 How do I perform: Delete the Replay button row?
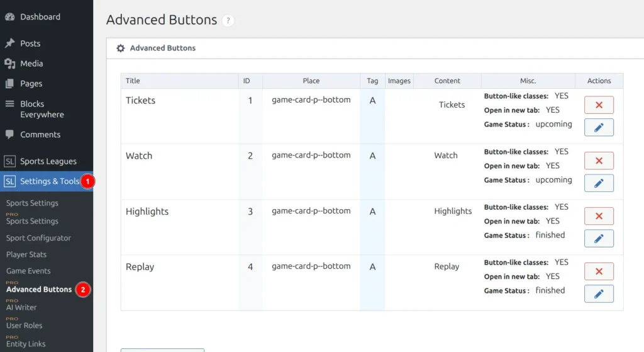[599, 271]
